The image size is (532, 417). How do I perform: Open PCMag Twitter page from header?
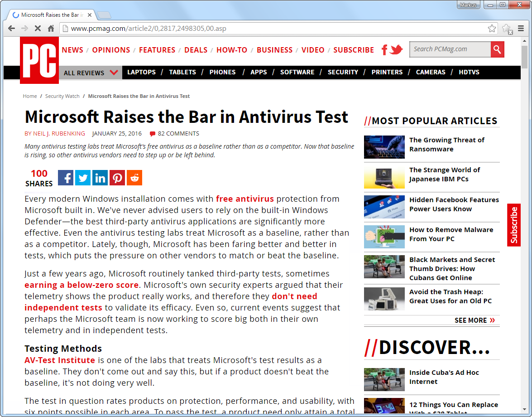[x=396, y=49]
